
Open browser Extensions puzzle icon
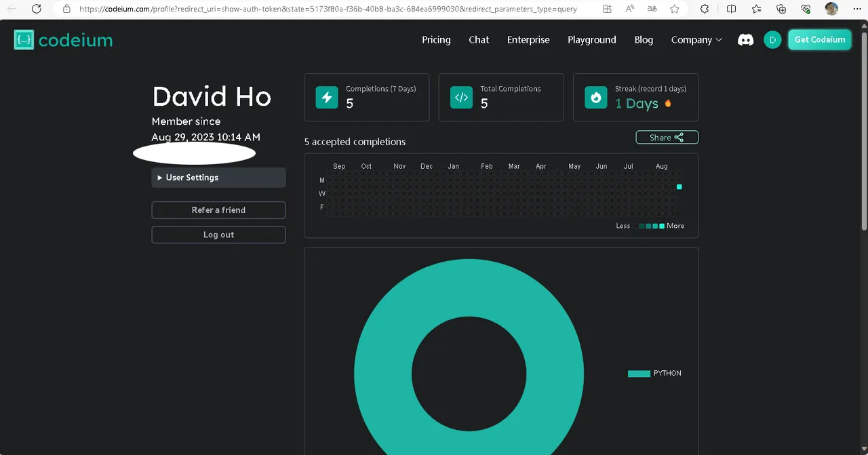pyautogui.click(x=705, y=9)
